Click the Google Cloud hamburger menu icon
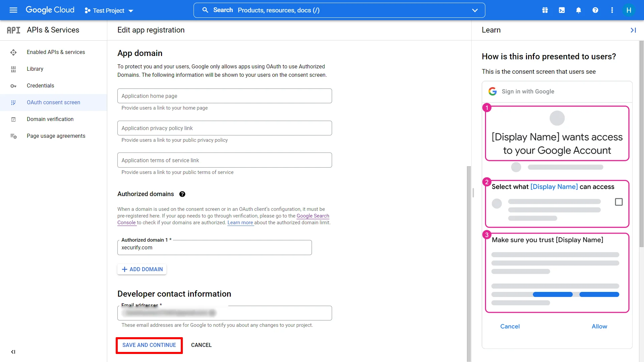 point(13,10)
